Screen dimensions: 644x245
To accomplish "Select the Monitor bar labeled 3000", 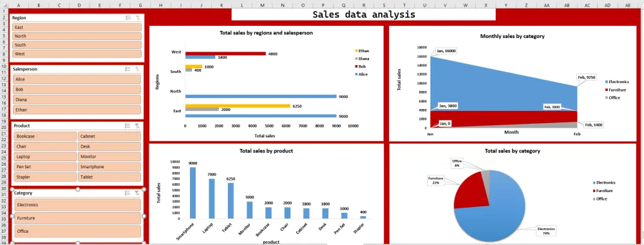I will tap(249, 210).
